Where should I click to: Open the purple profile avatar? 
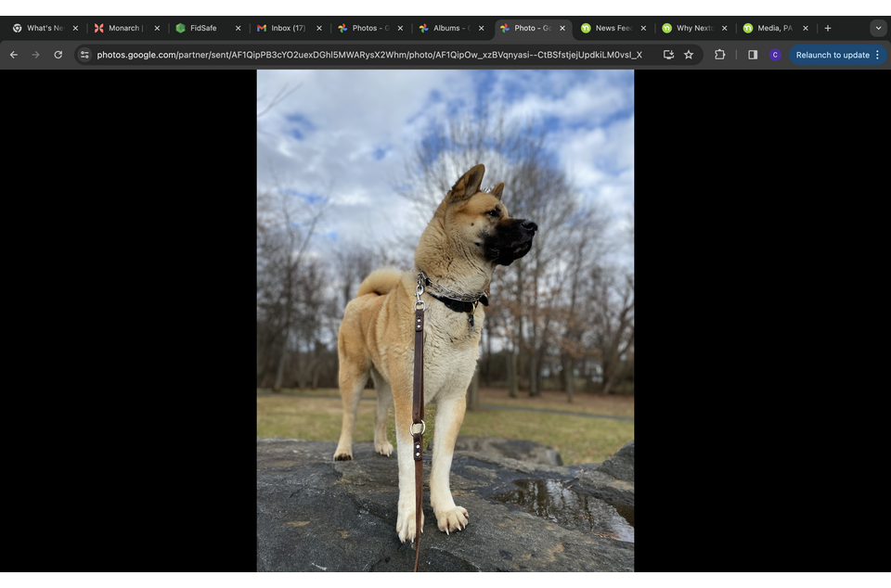(x=775, y=55)
